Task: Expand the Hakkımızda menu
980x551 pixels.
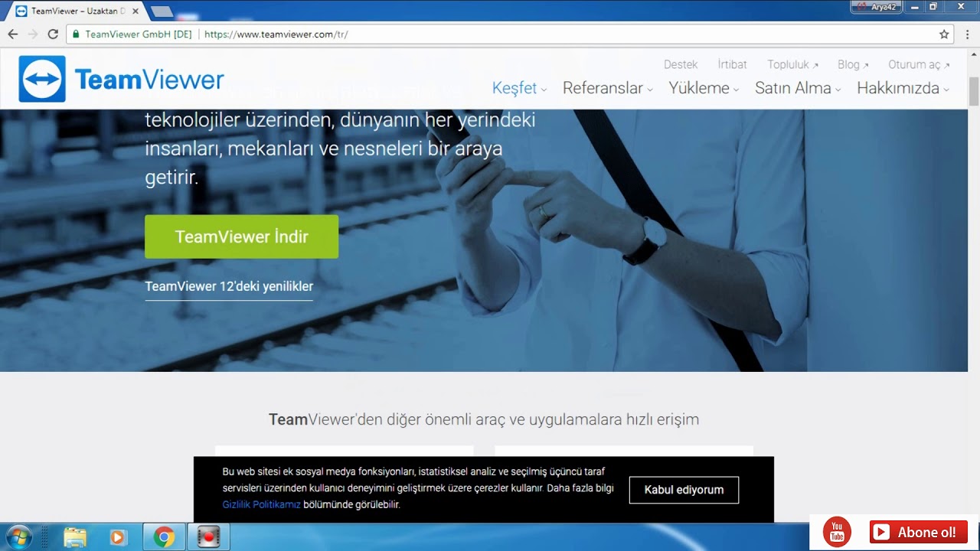Action: pos(903,88)
